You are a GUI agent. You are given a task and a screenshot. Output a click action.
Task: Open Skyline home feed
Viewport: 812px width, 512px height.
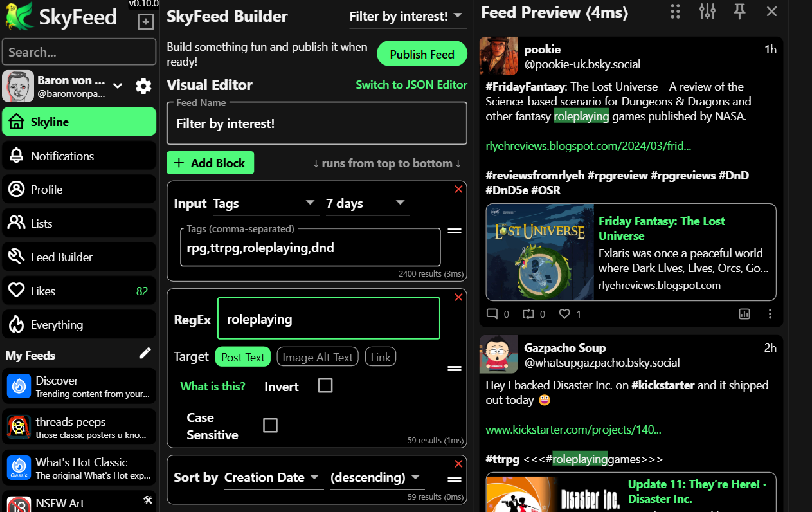click(79, 122)
